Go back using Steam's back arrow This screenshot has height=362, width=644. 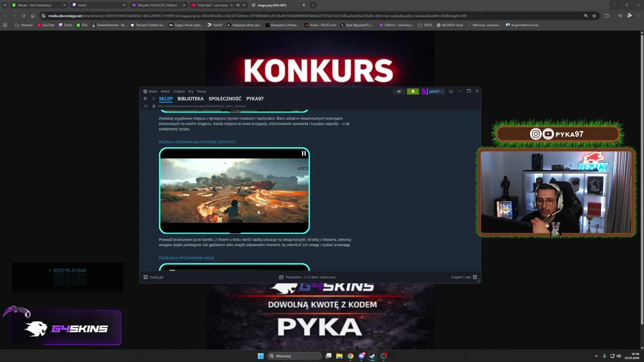point(145,99)
